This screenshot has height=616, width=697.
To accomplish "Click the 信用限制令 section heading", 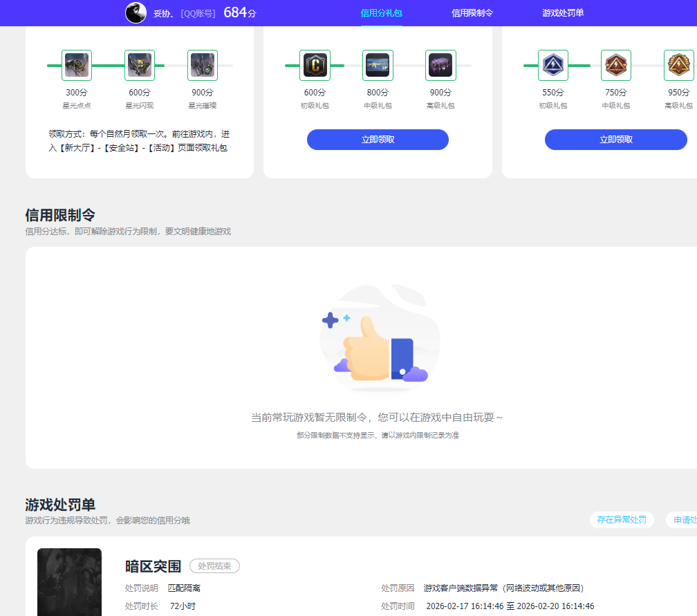I will pos(60,215).
